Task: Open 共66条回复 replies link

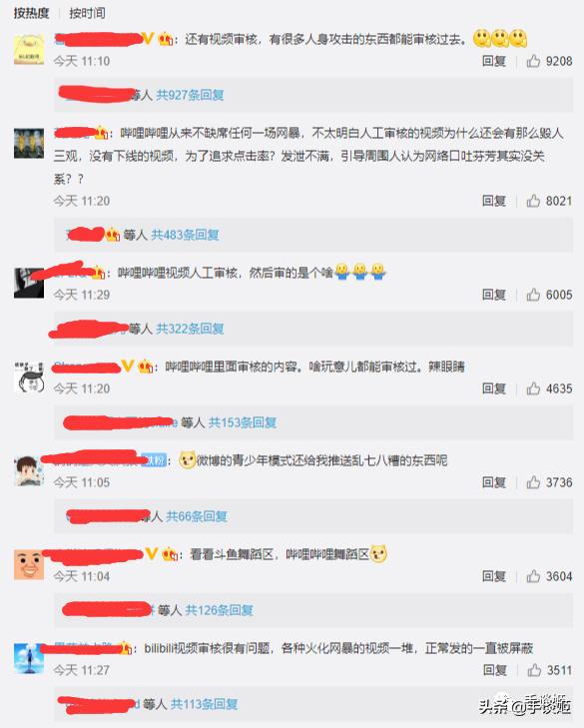Action: (x=197, y=516)
